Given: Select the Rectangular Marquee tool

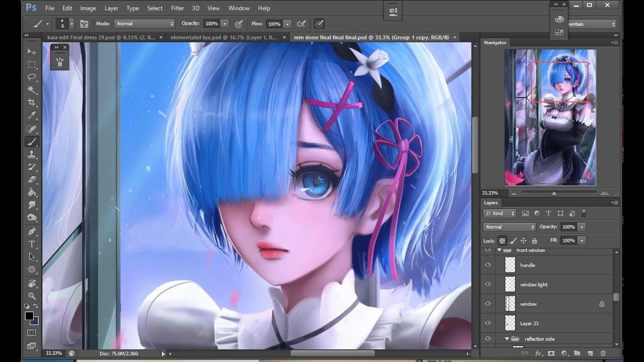Looking at the screenshot, I should click(x=32, y=65).
